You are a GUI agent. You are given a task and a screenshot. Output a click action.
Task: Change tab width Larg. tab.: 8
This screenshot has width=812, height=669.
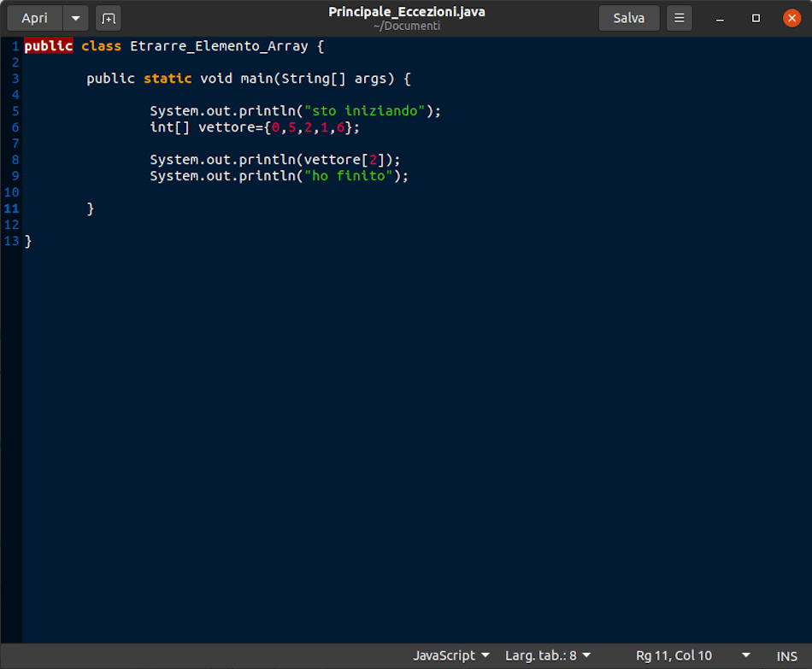(x=547, y=655)
